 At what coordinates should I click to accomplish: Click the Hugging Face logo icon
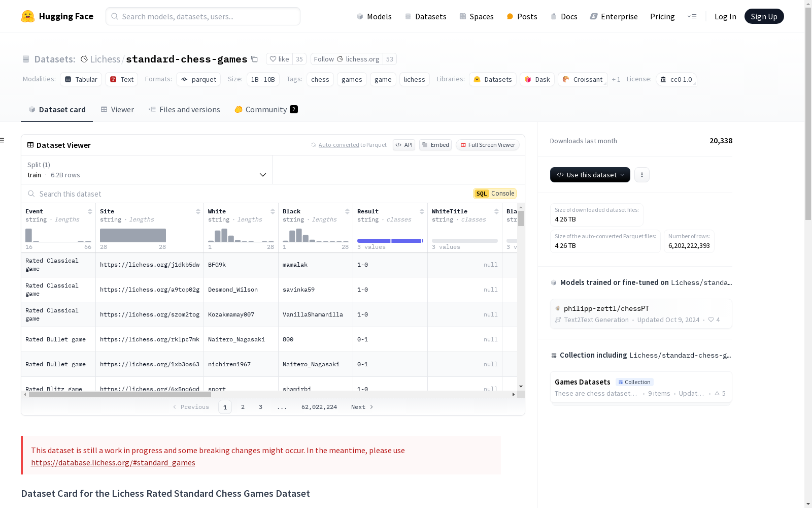(x=28, y=16)
